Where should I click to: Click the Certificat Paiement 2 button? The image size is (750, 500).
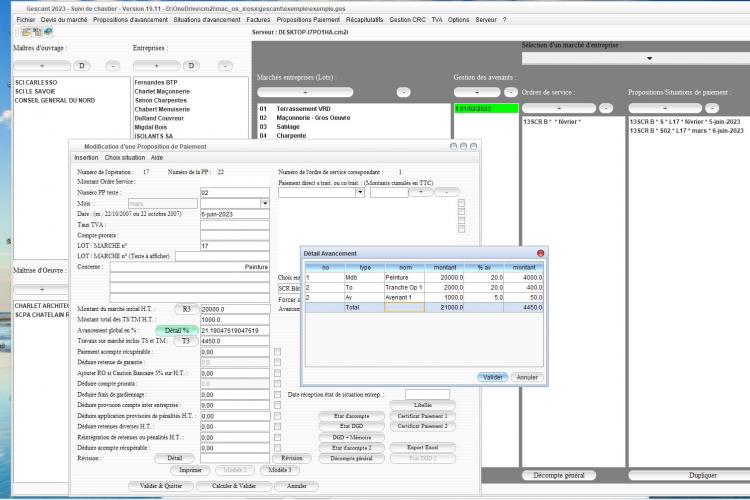[x=422, y=426]
